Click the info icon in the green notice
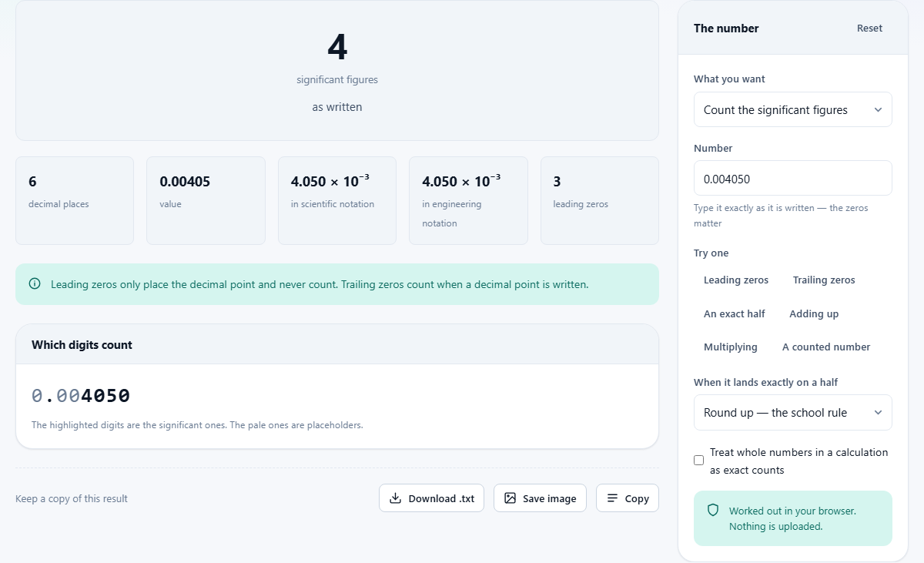The image size is (924, 563). tap(35, 283)
